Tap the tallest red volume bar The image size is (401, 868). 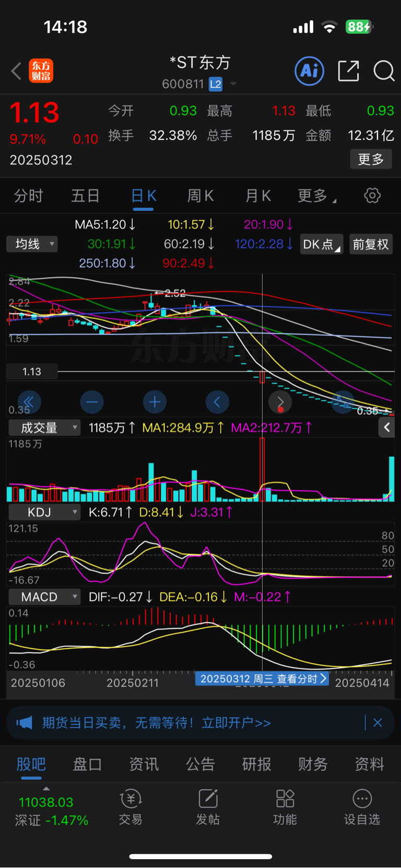coord(262,469)
